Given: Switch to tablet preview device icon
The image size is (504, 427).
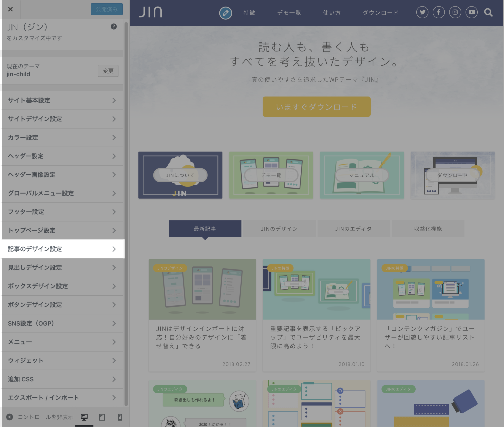Looking at the screenshot, I should click(x=102, y=417).
